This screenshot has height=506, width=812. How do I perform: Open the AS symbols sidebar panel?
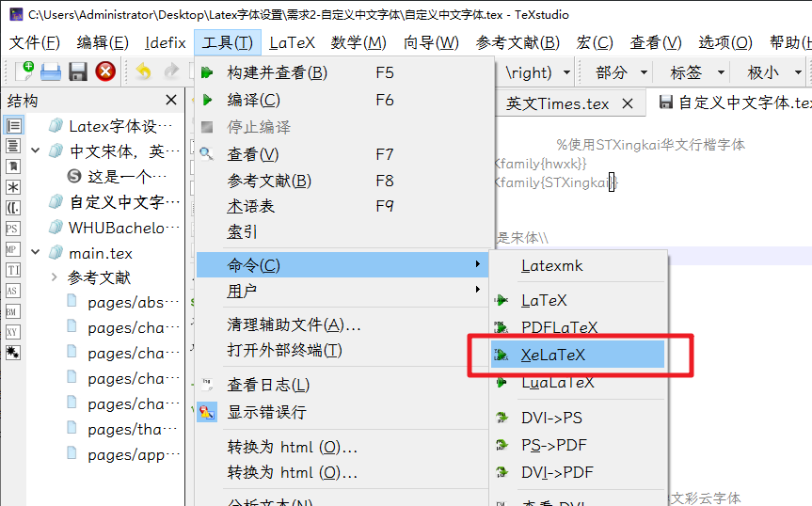click(x=13, y=291)
